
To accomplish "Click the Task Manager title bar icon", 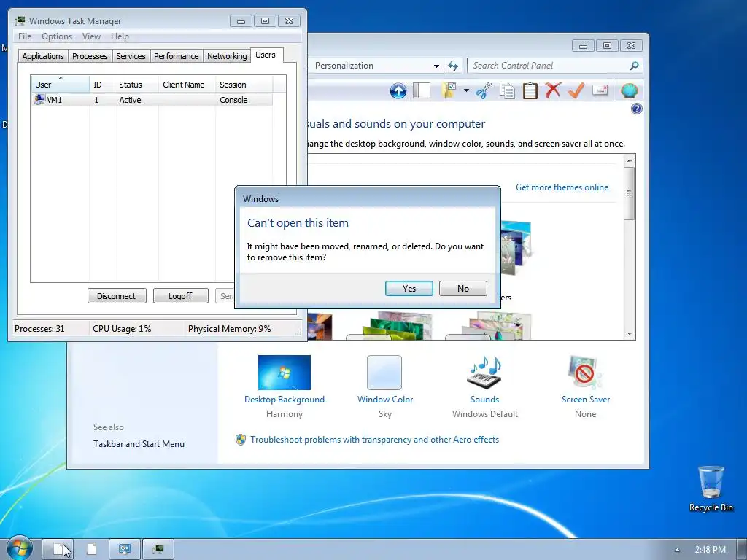I will tap(20, 21).
